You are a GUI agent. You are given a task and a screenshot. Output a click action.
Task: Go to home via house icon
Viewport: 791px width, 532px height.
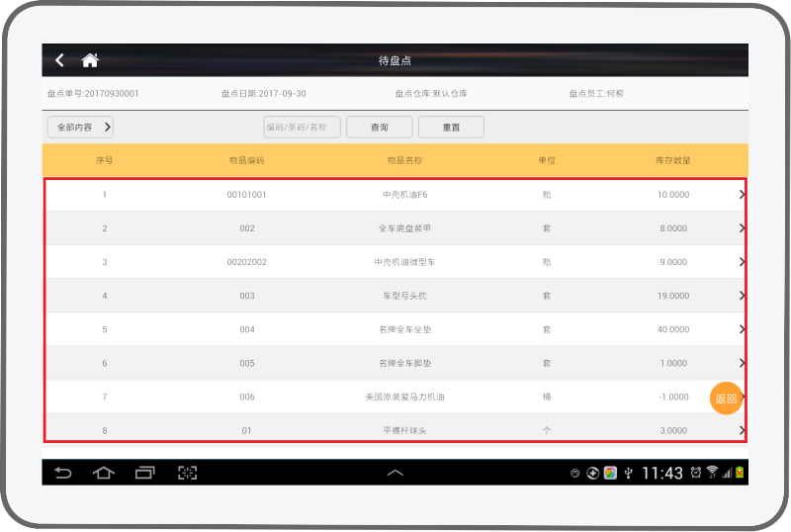click(90, 60)
